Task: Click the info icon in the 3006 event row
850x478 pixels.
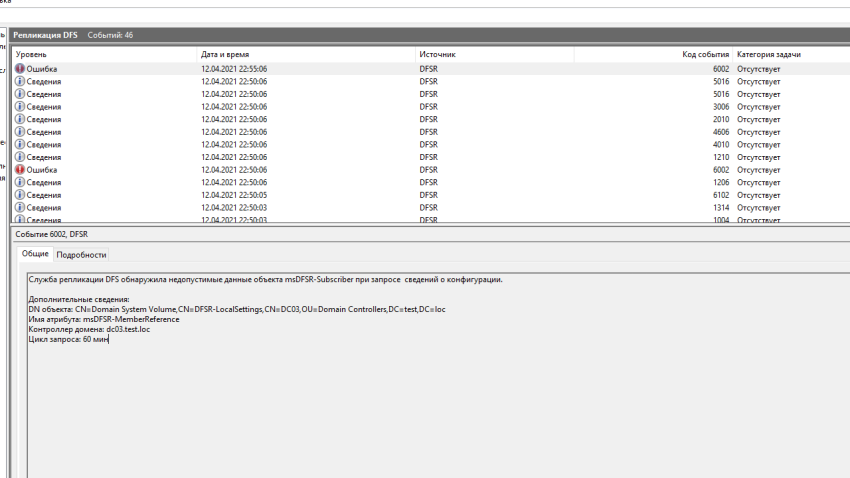Action: click(20, 107)
